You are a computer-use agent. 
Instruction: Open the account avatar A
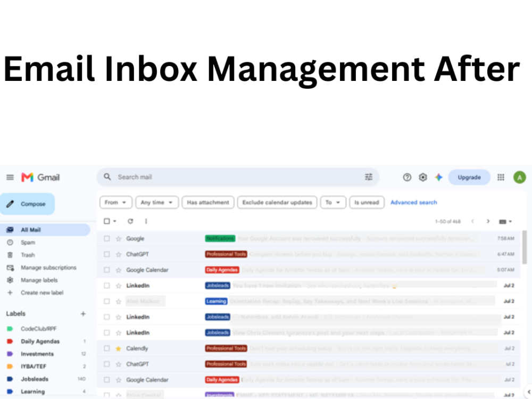519,177
